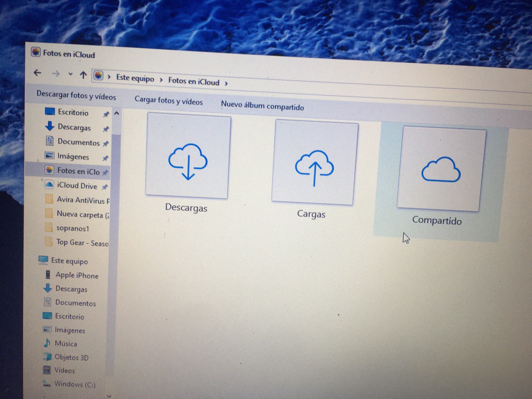Open the Cargas cloud upload folder
This screenshot has height=399, width=532.
[315, 163]
